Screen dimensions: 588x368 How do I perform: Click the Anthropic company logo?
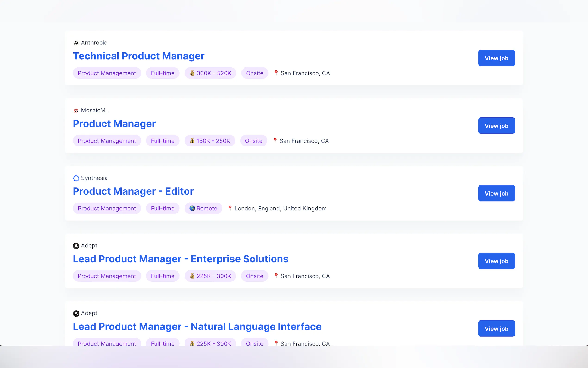point(76,43)
